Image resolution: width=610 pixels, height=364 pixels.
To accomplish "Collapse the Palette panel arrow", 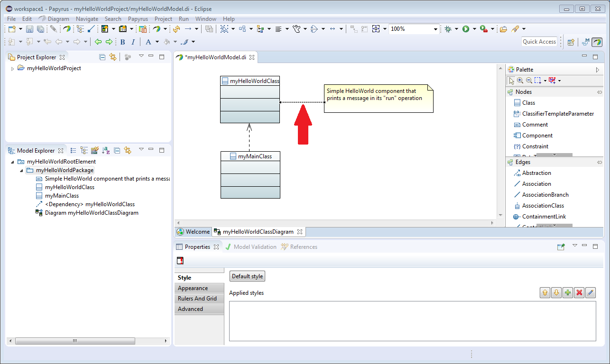I will coord(597,70).
